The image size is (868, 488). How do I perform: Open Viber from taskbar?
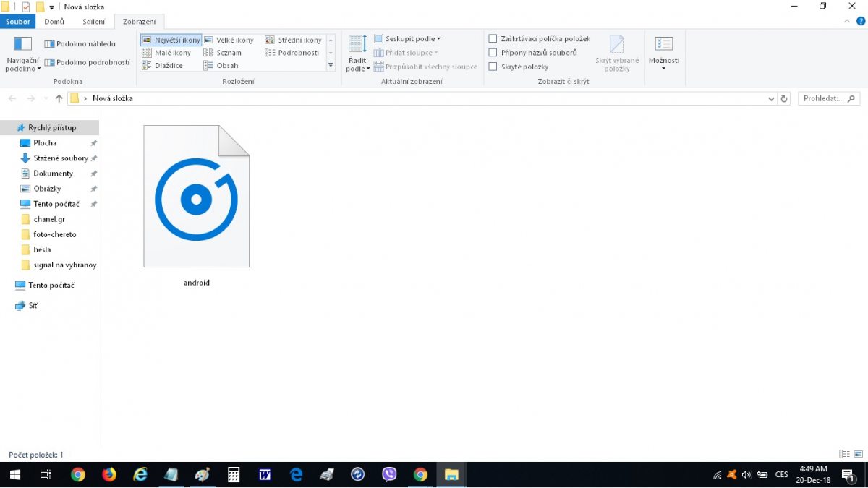[x=389, y=475]
